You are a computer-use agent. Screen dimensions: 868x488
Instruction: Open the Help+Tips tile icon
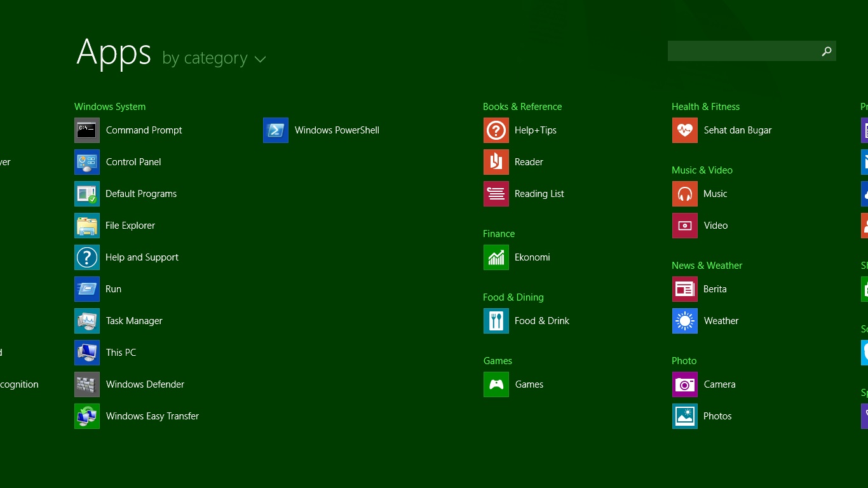click(x=496, y=130)
